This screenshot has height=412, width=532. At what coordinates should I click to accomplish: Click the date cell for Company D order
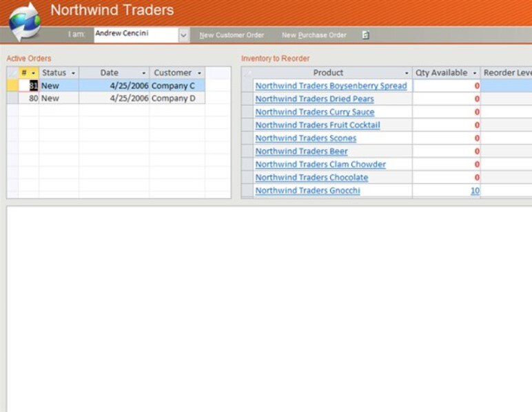point(114,99)
